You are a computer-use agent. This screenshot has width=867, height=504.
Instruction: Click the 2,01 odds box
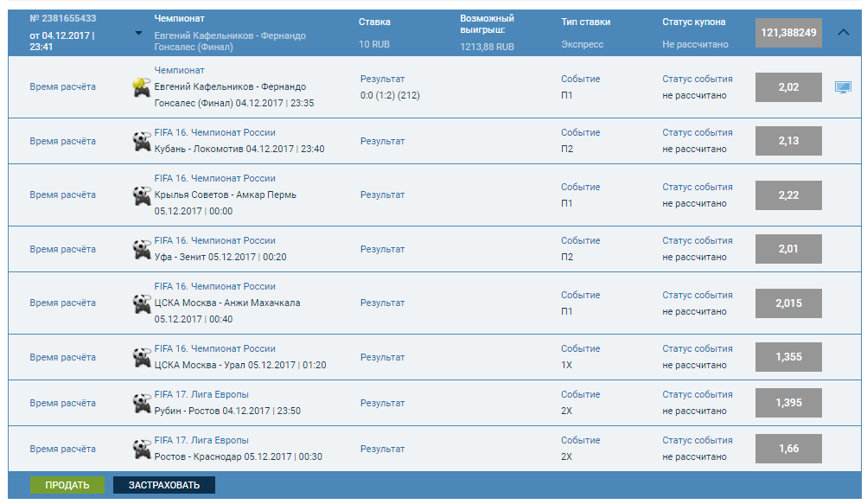coord(788,249)
